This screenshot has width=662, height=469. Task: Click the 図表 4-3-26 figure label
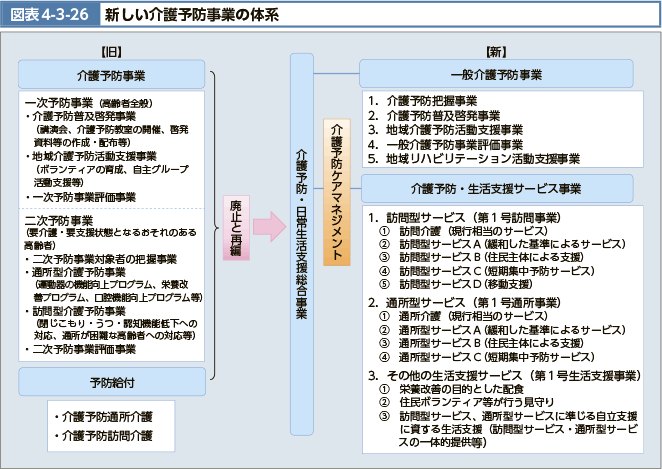click(x=42, y=16)
